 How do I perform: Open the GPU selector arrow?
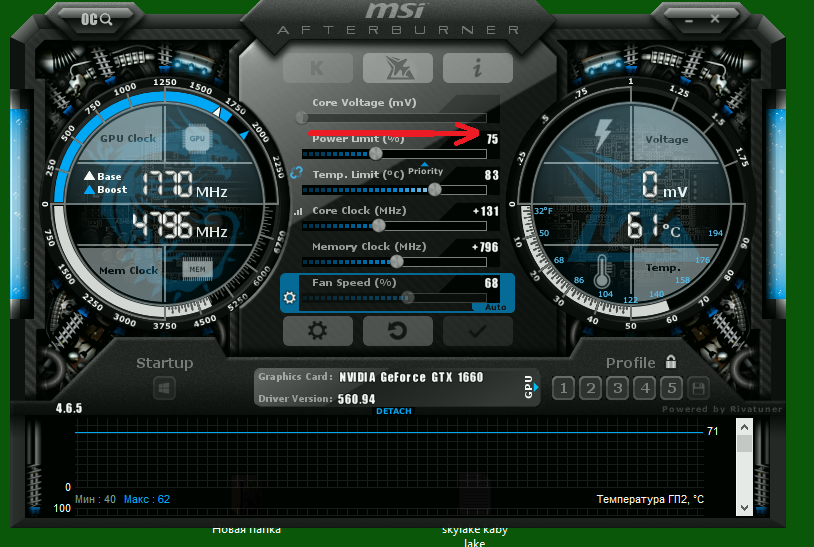tap(536, 387)
